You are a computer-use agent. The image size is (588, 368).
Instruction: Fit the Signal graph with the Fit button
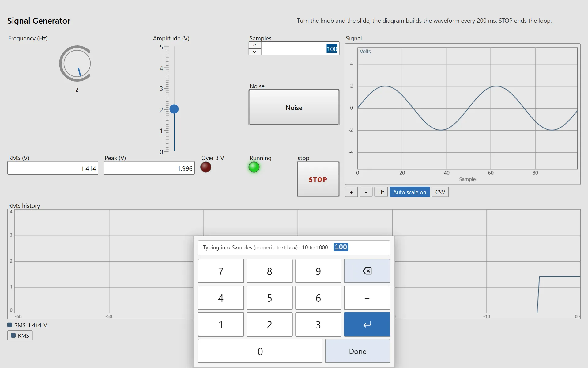coord(381,192)
